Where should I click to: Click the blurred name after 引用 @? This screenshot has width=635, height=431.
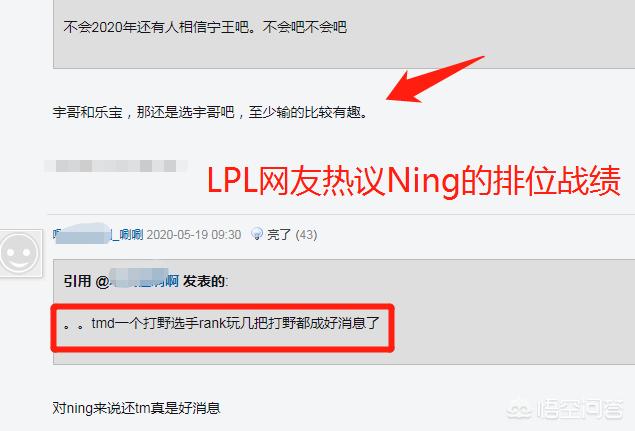click(x=139, y=278)
